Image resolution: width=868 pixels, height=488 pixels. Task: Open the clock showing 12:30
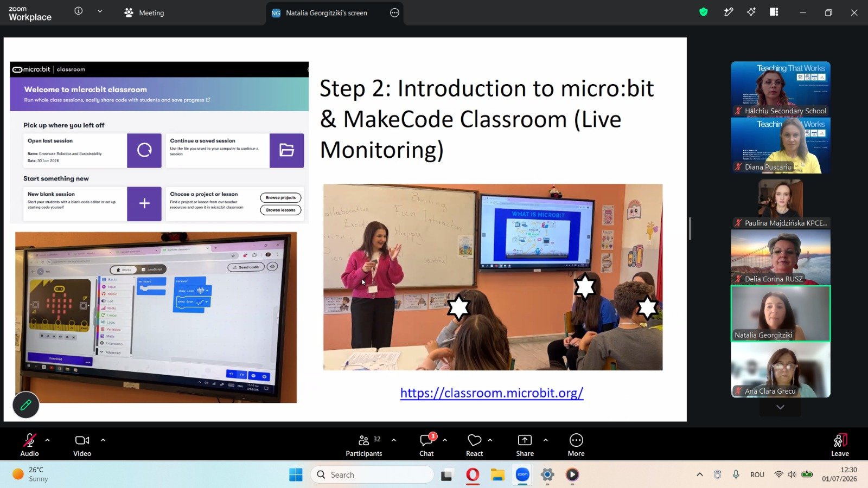pos(839,474)
